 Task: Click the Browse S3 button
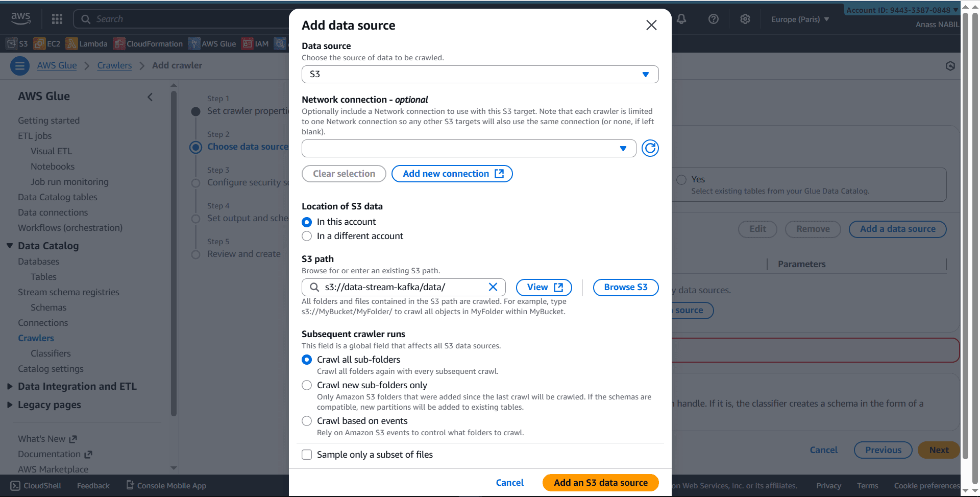625,287
